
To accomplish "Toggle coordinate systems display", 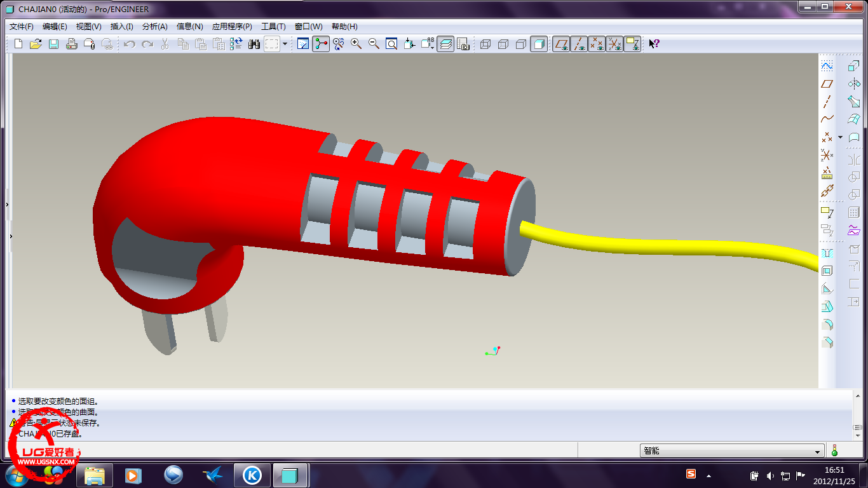I will pyautogui.click(x=614, y=44).
